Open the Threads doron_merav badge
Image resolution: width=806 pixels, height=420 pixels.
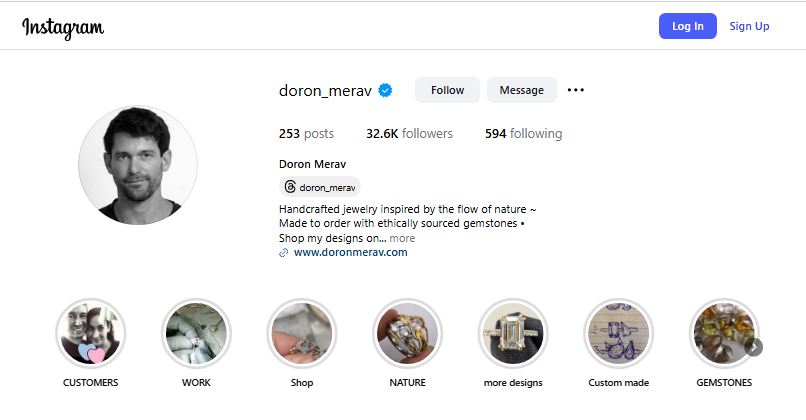coord(320,187)
